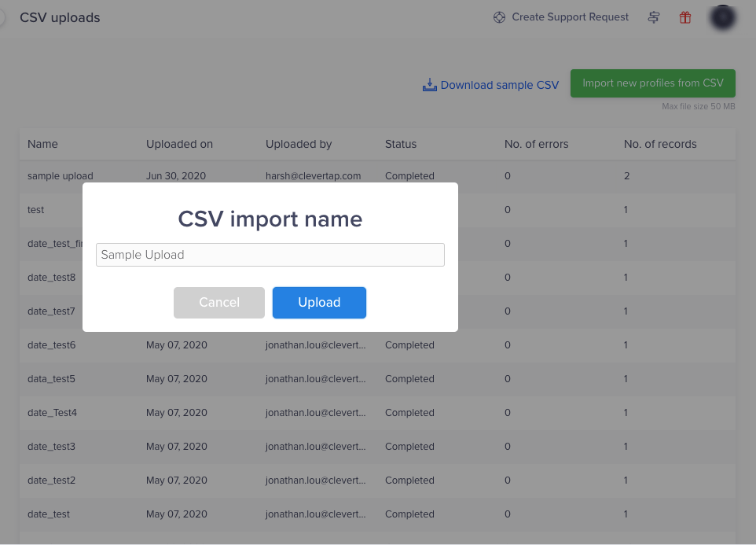Image resolution: width=756 pixels, height=545 pixels.
Task: Confirm with the Upload button
Action: click(319, 302)
